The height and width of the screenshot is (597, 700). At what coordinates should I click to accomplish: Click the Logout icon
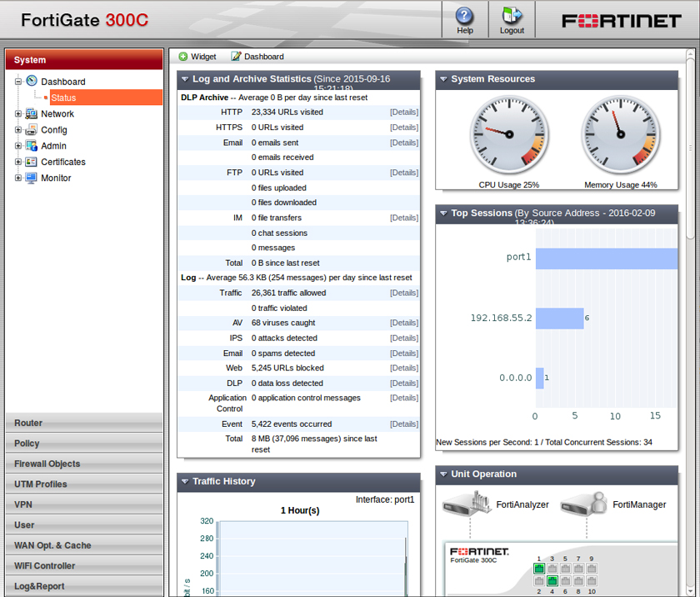(512, 15)
